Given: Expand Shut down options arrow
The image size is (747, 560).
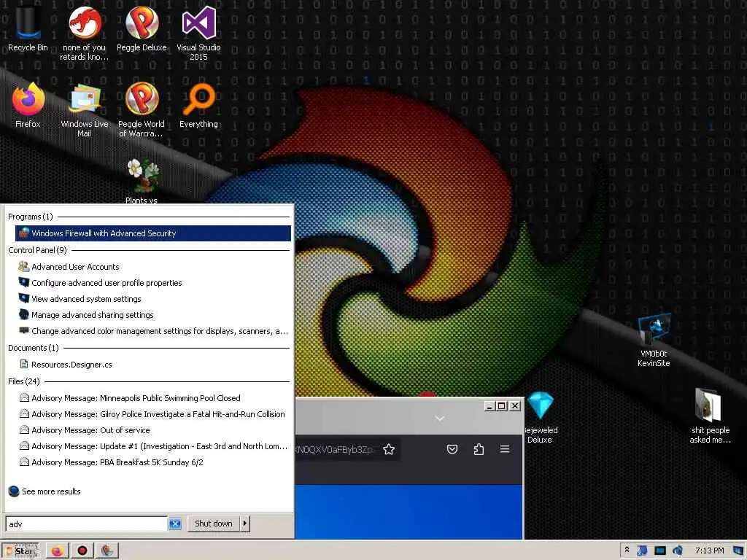Looking at the screenshot, I should coord(244,524).
